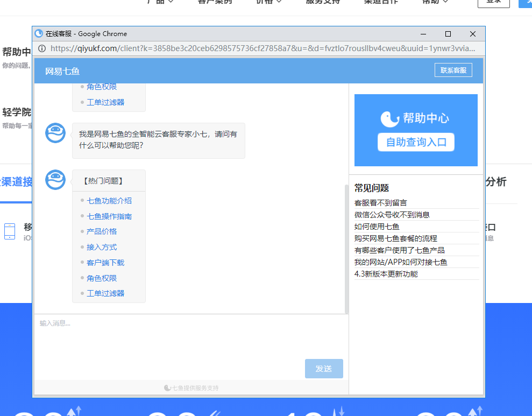Click robot avatar beside greeting message
Image resolution: width=532 pixels, height=416 pixels.
click(55, 133)
